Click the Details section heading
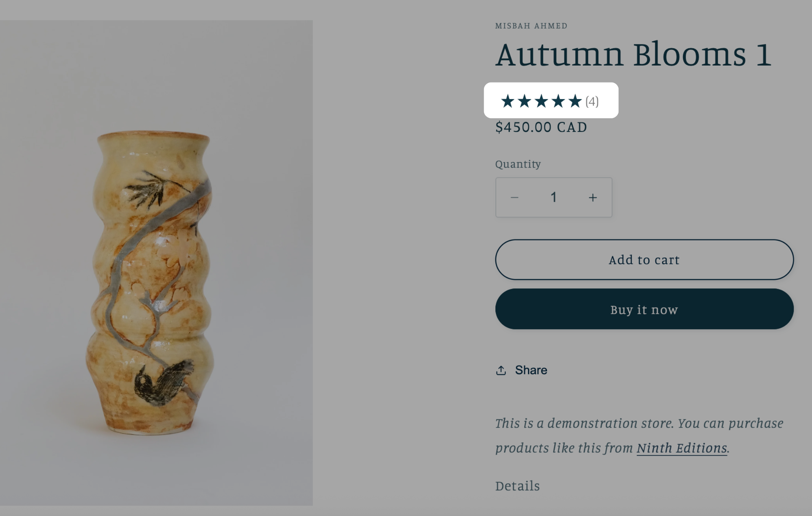 tap(517, 486)
